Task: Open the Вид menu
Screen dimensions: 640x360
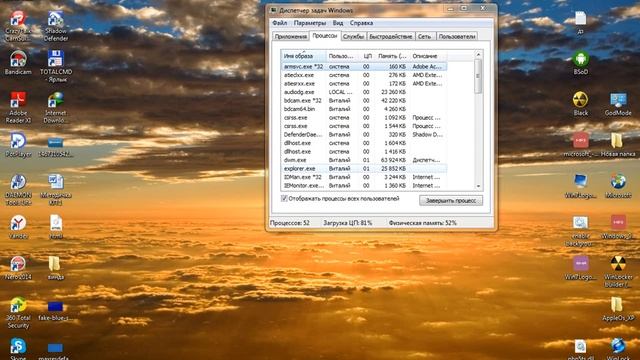Action: pyautogui.click(x=338, y=23)
